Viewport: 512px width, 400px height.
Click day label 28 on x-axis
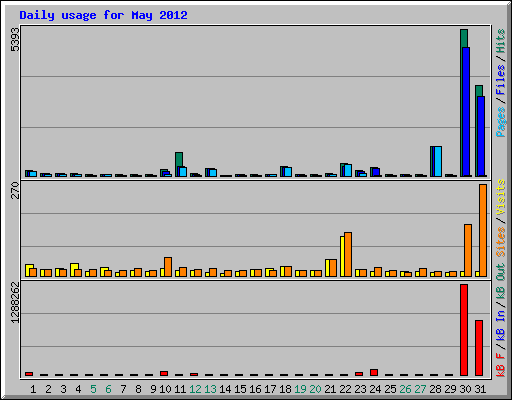tap(435, 389)
